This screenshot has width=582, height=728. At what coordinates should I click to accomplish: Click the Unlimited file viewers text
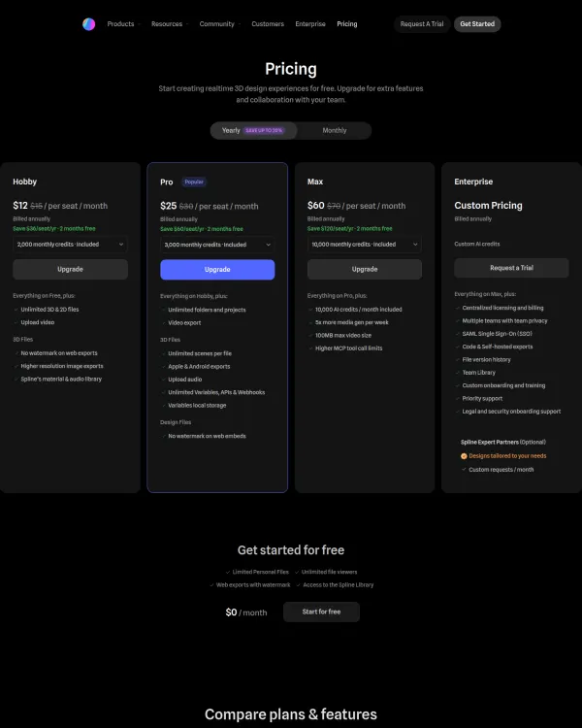[329, 572]
